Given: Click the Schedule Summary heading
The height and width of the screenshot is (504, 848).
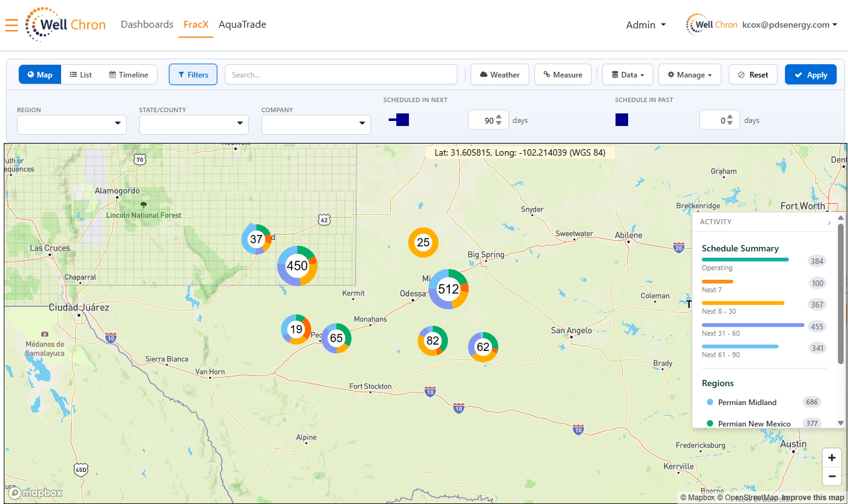Looking at the screenshot, I should coord(740,248).
